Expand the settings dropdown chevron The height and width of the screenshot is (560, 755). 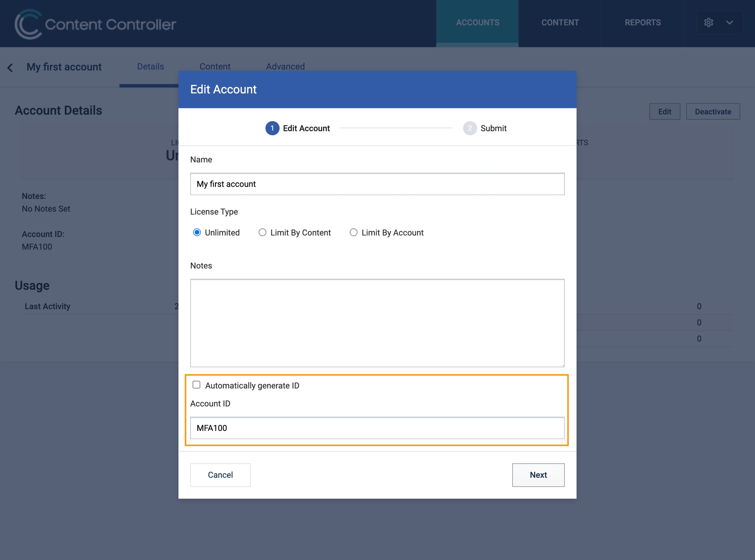pyautogui.click(x=729, y=22)
